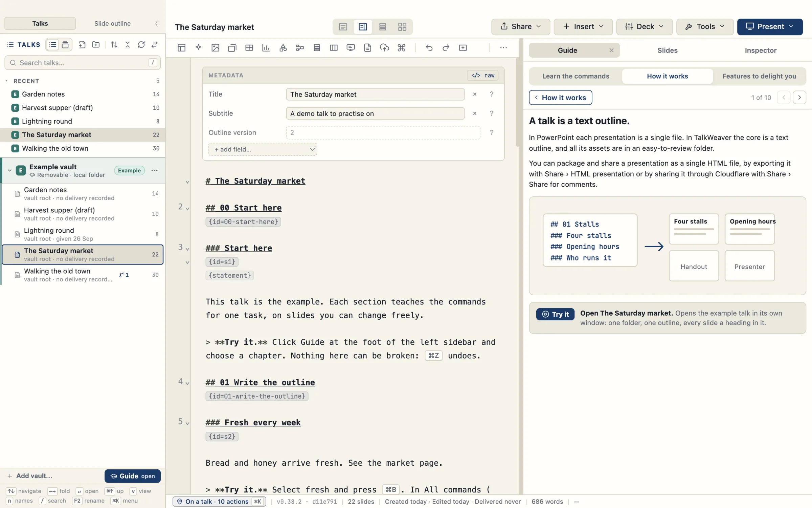The height and width of the screenshot is (508, 812).
Task: Open the Share dropdown
Action: pos(521,27)
